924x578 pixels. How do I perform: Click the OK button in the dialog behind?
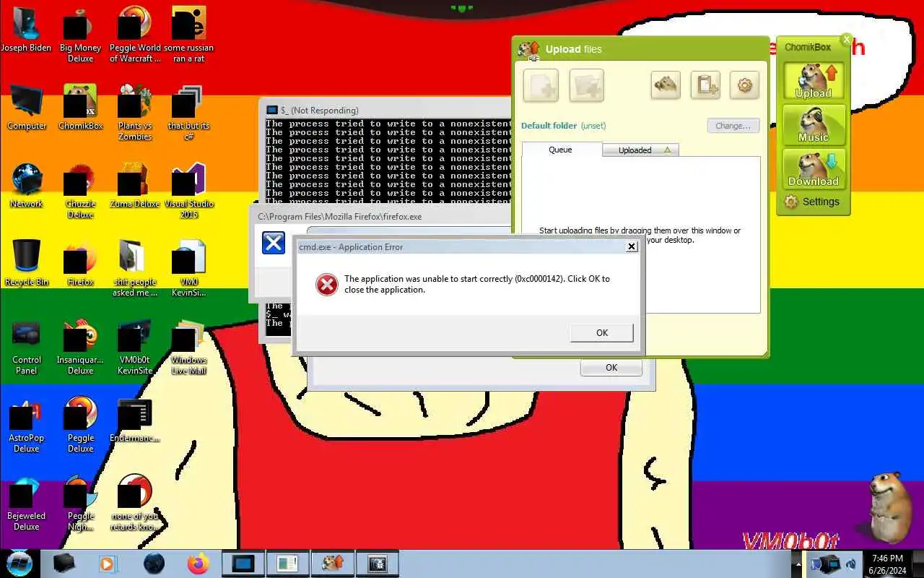[611, 367]
